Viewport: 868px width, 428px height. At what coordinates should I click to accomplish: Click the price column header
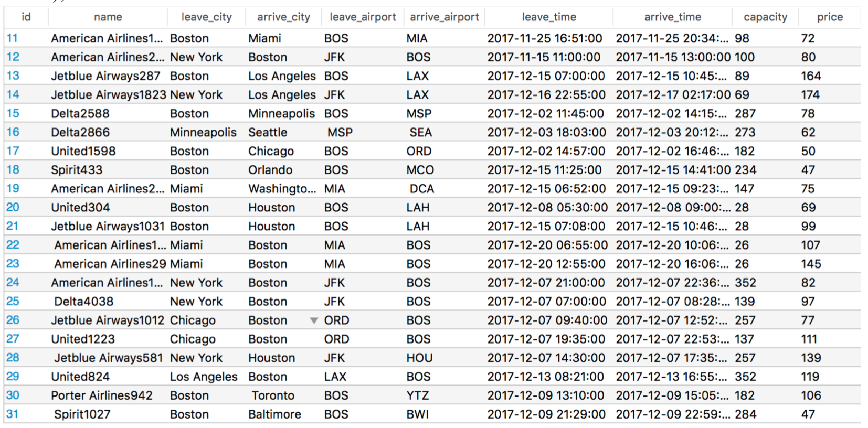click(830, 17)
